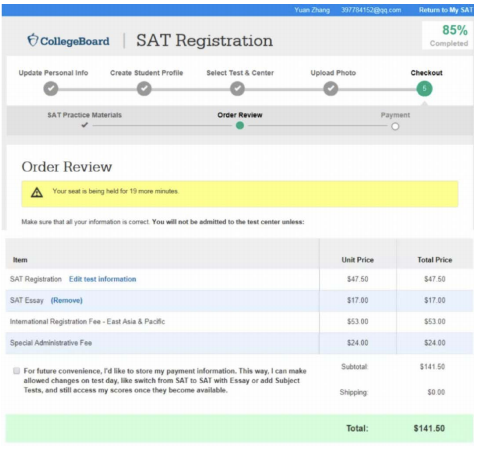This screenshot has width=479, height=450.
Task: Click the subtotal amount $141.50
Action: pos(432,367)
